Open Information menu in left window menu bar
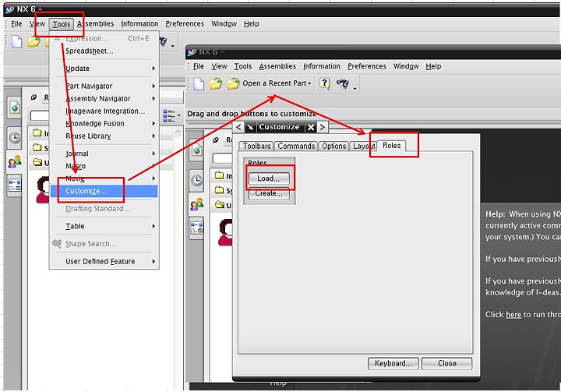 pos(139,23)
